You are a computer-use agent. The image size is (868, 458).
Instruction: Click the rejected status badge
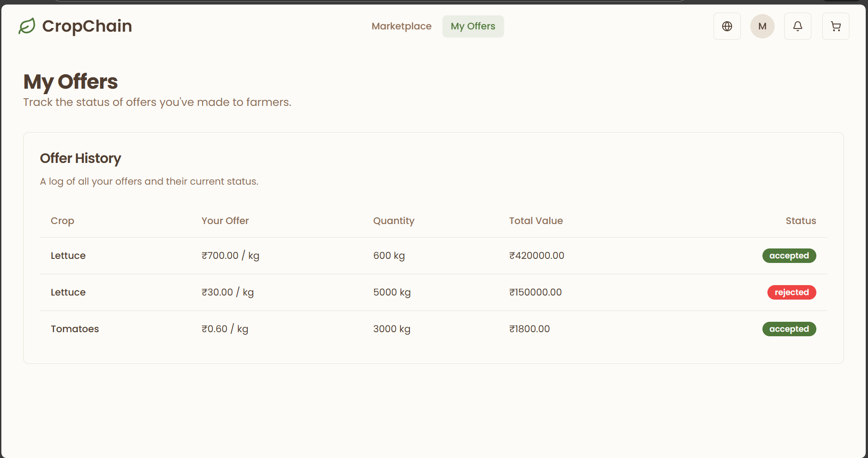pyautogui.click(x=791, y=292)
